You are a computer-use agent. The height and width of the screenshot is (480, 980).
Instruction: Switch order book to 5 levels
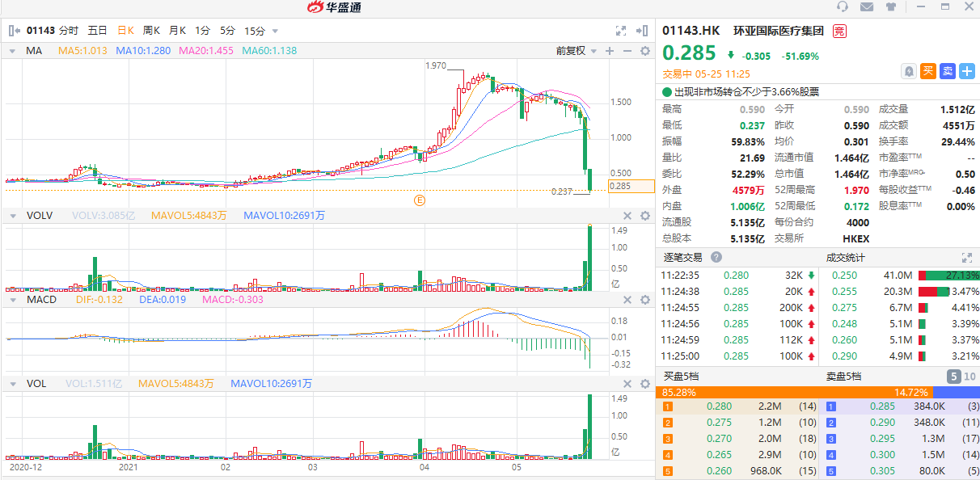click(953, 376)
